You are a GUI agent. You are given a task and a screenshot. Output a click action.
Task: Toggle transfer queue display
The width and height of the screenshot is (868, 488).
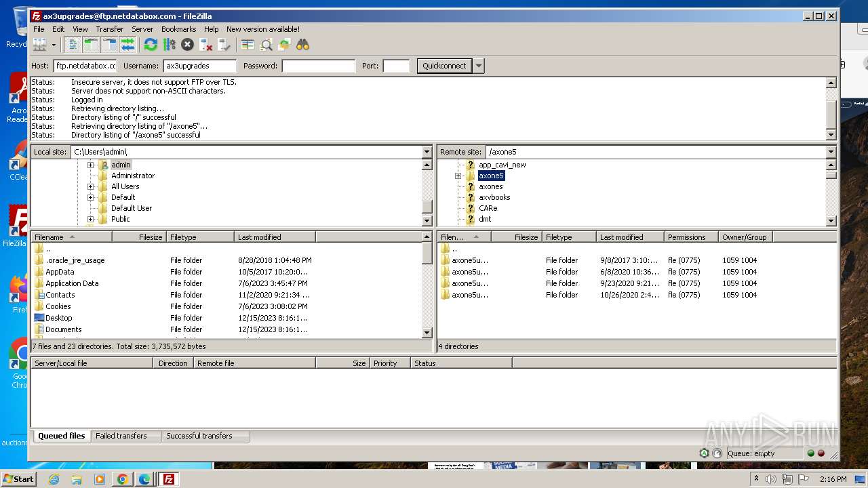coord(127,45)
